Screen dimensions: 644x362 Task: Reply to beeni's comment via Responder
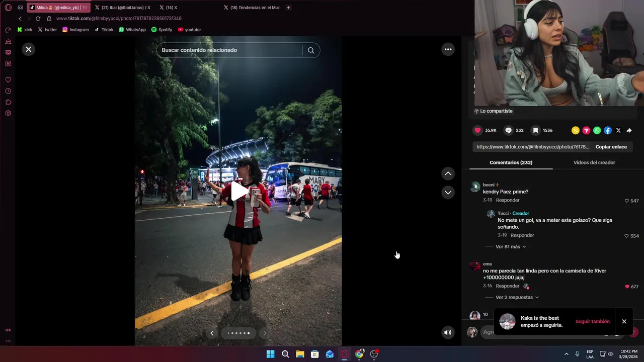pos(508,200)
